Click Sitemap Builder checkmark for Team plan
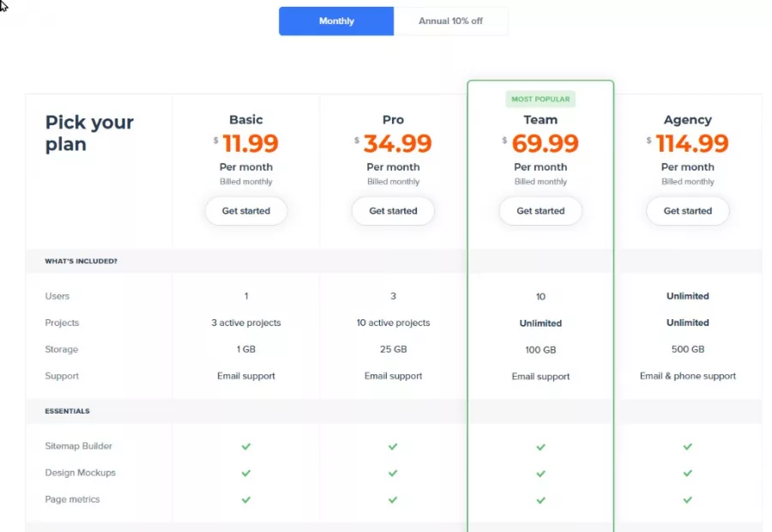Screen dimensions: 772x532 [540, 447]
